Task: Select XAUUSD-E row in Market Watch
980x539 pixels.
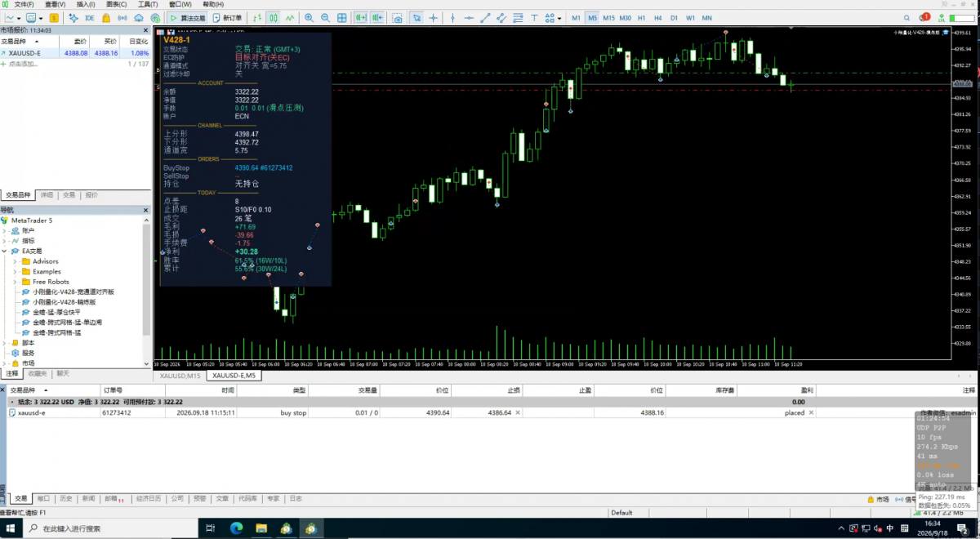Action: tap(75, 53)
